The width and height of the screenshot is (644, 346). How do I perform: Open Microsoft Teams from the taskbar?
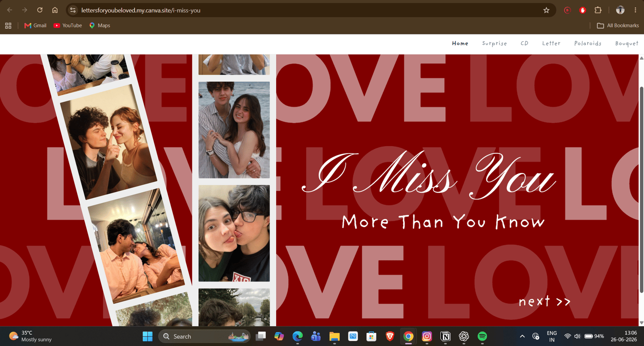point(316,337)
